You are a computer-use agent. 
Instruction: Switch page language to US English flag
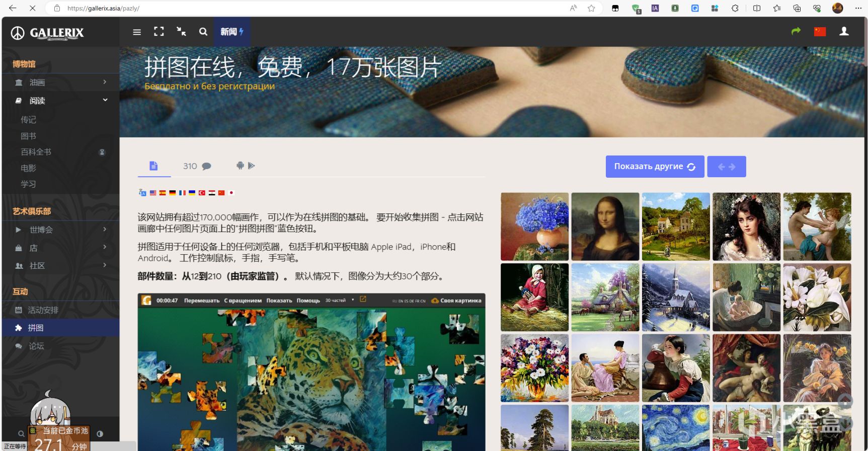[x=153, y=193]
